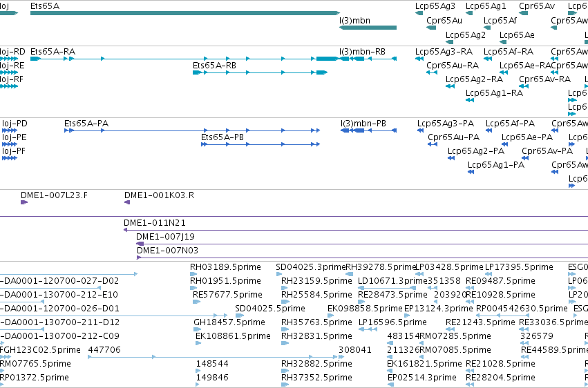Select the Lcp65Af-PA protein label
Screen dimensions: 588x388
(x=510, y=124)
